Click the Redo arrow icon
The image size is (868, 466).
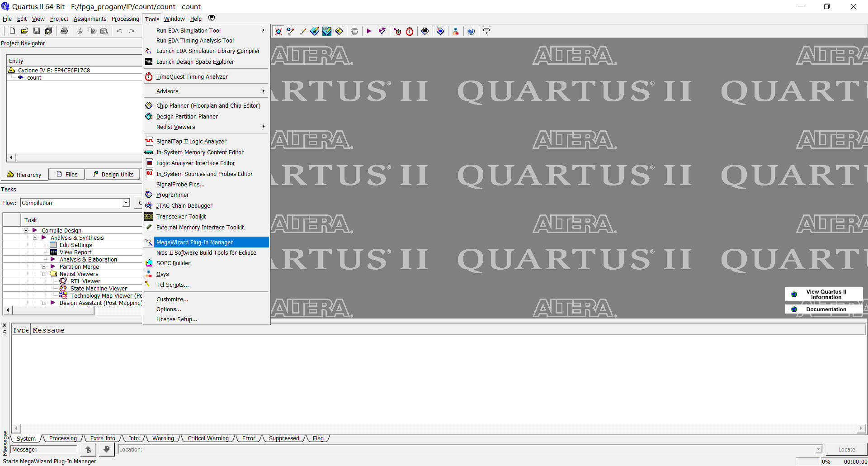(x=132, y=31)
